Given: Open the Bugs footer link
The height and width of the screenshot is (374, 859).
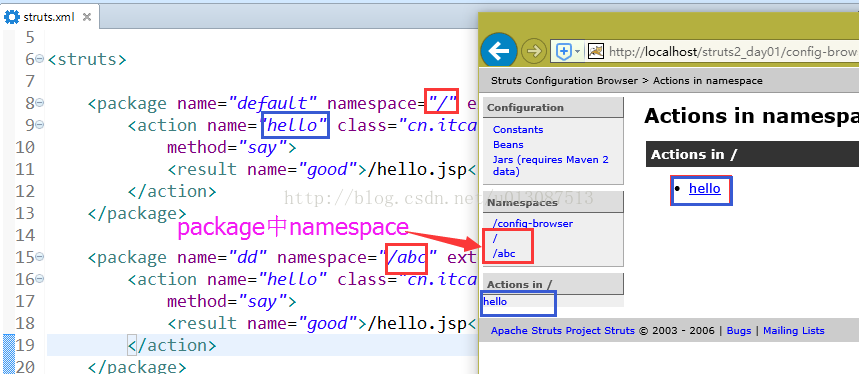Looking at the screenshot, I should tap(739, 331).
